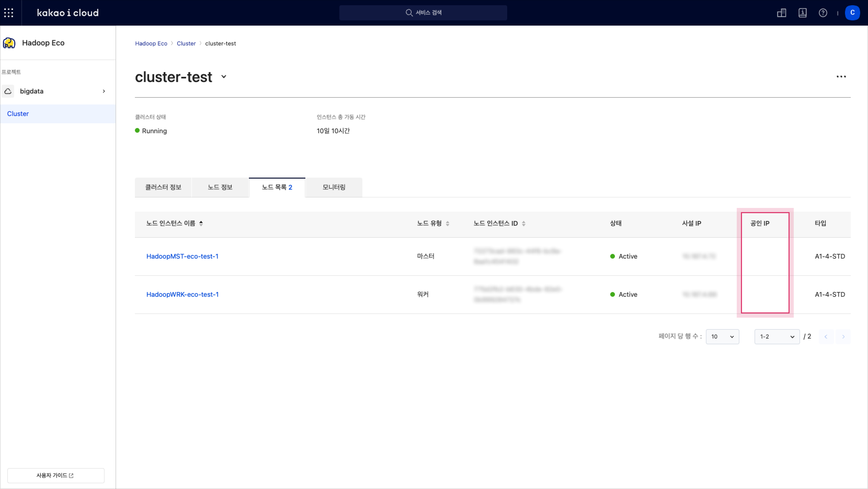Click the 사설 IP column header

tap(692, 223)
